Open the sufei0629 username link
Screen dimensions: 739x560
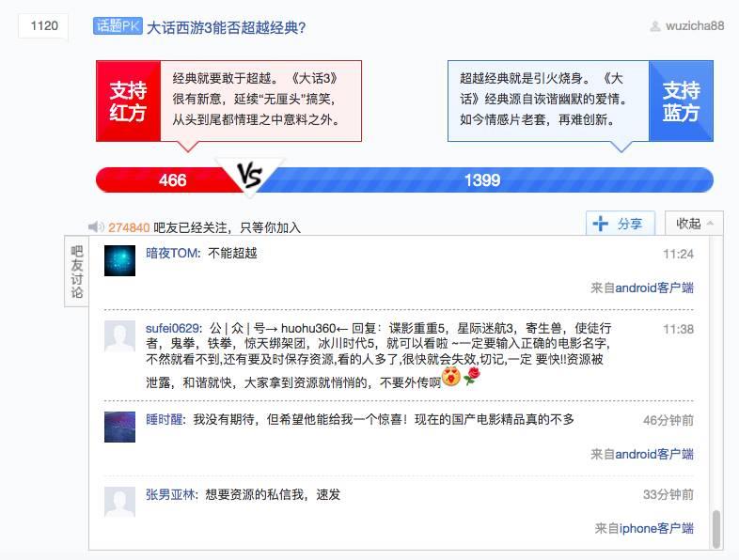coord(172,328)
